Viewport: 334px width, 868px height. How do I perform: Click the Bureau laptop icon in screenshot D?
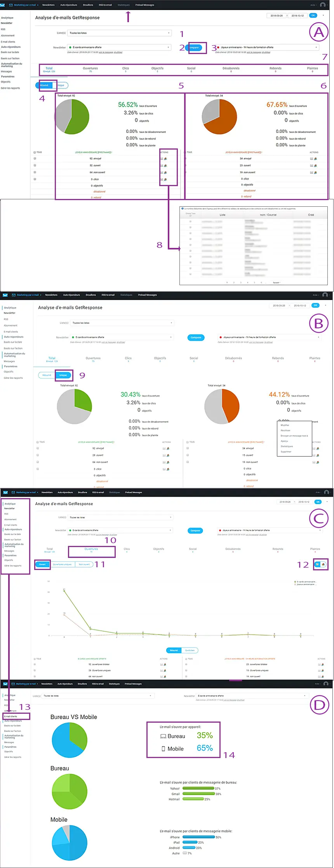(x=163, y=736)
